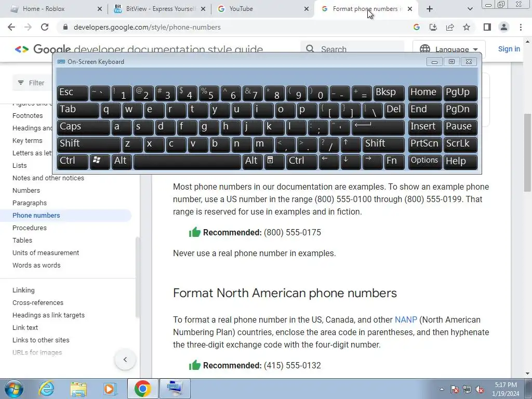This screenshot has height=399, width=532.
Task: Click the Esc key on On-Screen Keyboard
Action: tap(73, 93)
